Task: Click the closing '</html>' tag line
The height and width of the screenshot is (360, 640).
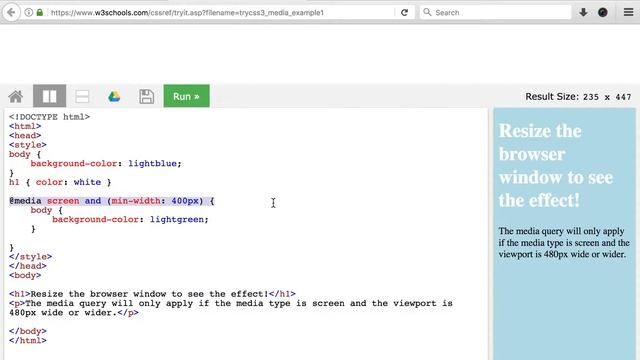Action: click(28, 340)
